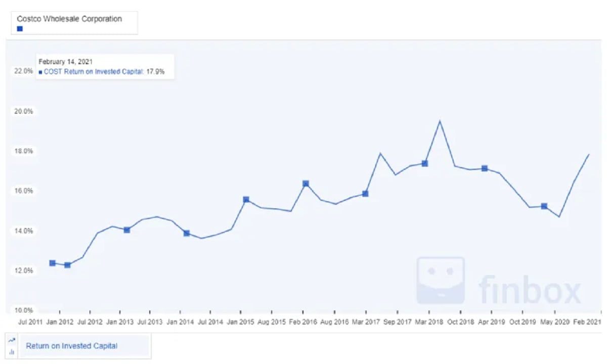Select the last data marker before May 2020
Screen dimensions: 607x364
click(544, 206)
